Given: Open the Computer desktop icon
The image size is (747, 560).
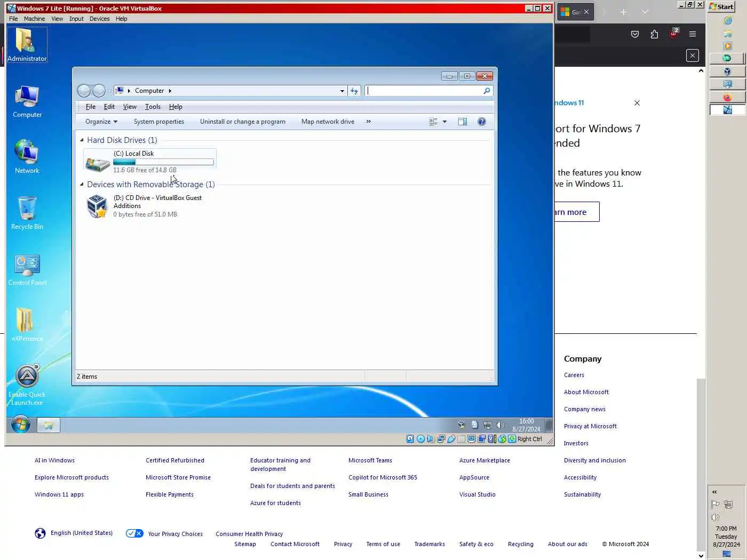Looking at the screenshot, I should [x=27, y=101].
